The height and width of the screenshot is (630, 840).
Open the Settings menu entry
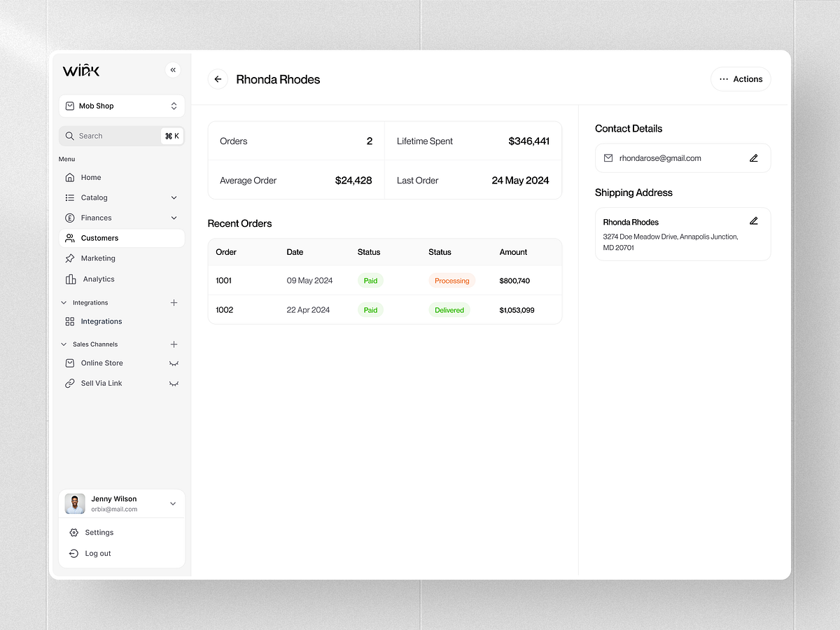[x=99, y=532]
